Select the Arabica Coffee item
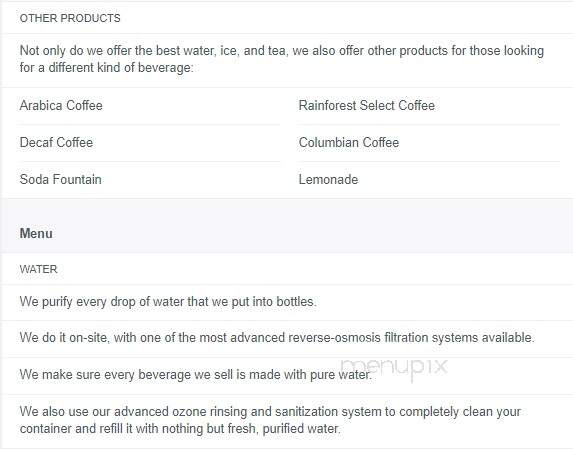The image size is (573, 449). [61, 106]
